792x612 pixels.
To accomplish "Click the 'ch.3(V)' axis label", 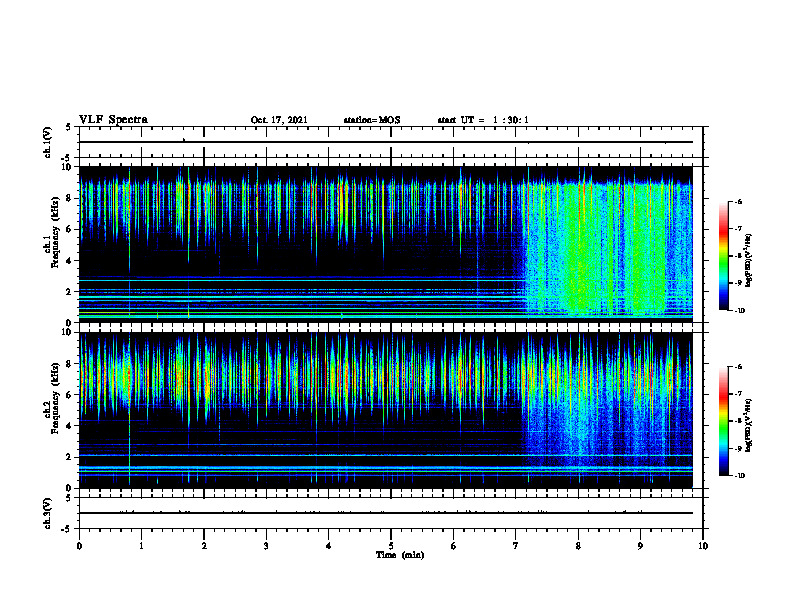I will (48, 513).
